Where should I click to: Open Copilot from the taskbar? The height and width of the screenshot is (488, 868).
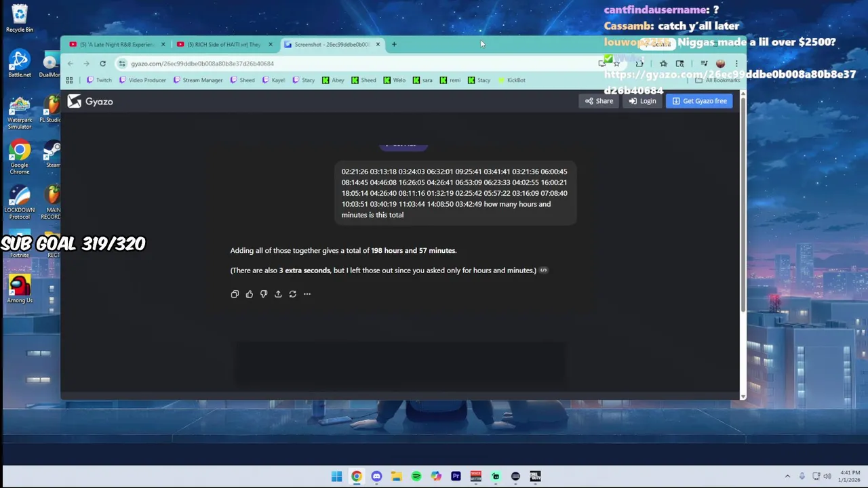[x=436, y=476]
